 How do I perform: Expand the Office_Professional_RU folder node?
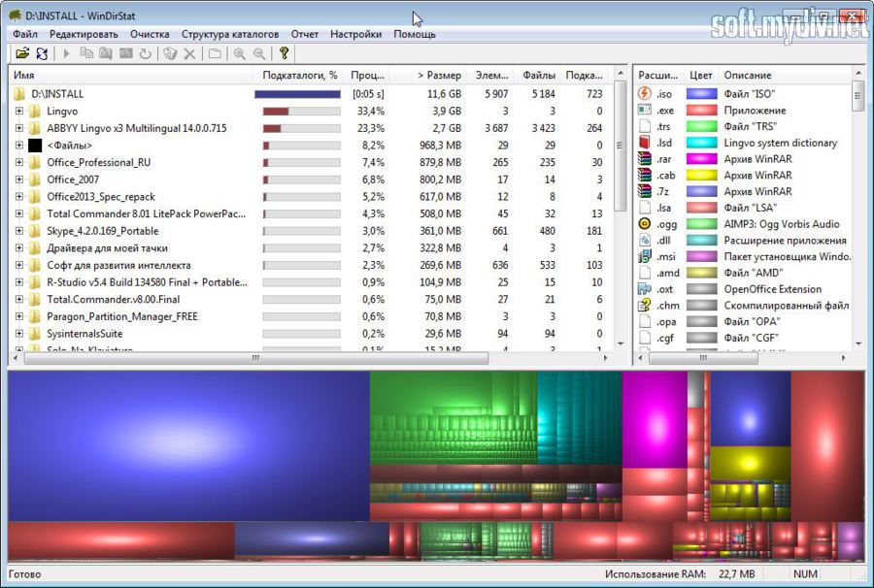(x=19, y=163)
